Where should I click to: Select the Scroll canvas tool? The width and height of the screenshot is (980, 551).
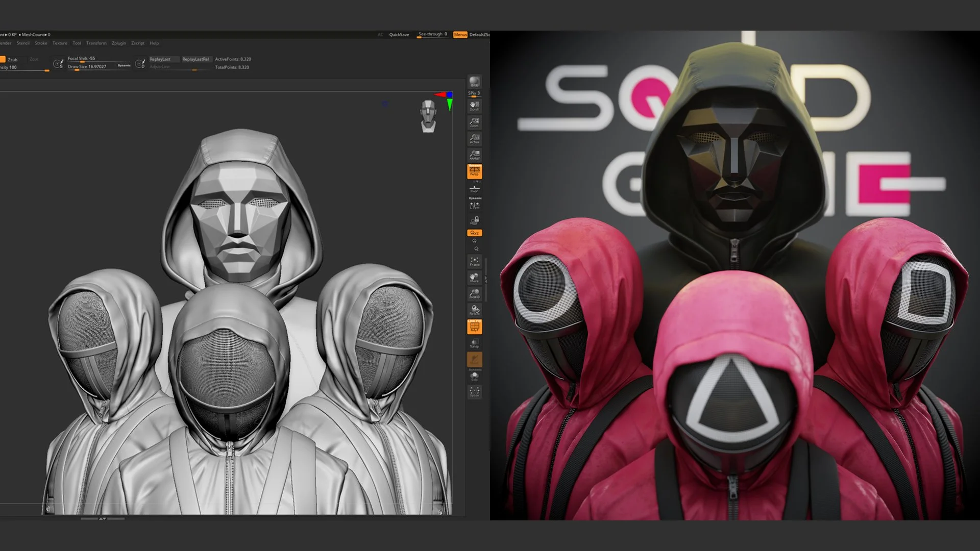(x=474, y=106)
